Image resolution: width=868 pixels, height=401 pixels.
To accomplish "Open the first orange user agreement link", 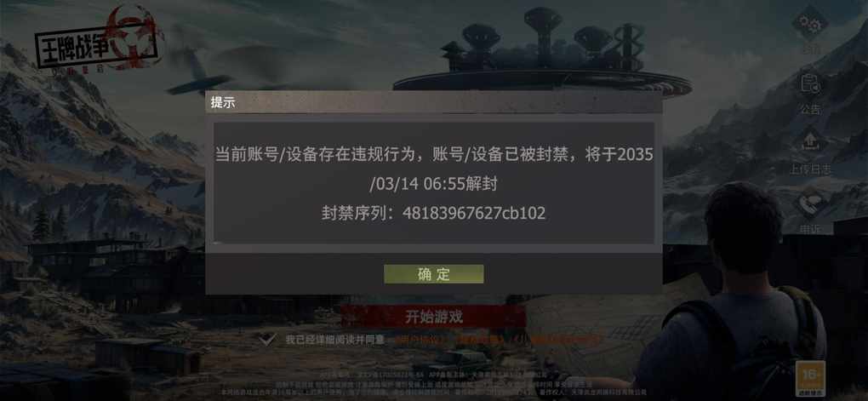I will 420,340.
